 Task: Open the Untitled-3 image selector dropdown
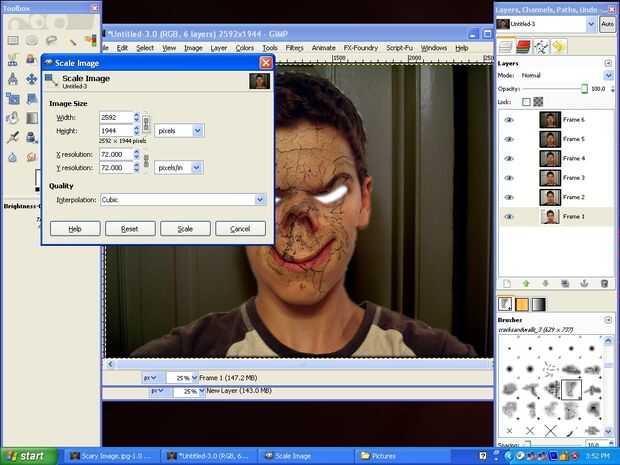[591, 24]
